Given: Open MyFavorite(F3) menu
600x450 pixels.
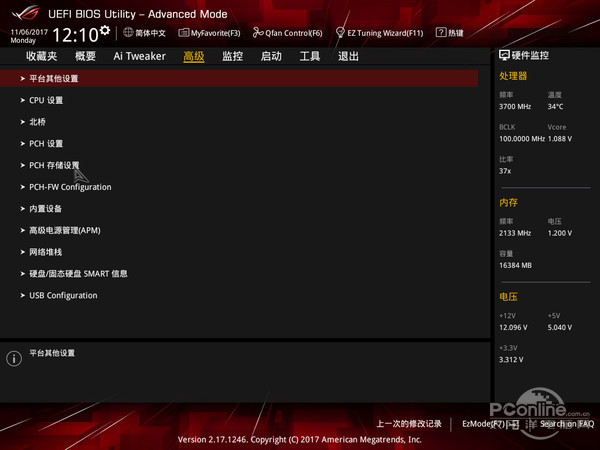Looking at the screenshot, I should point(215,33).
